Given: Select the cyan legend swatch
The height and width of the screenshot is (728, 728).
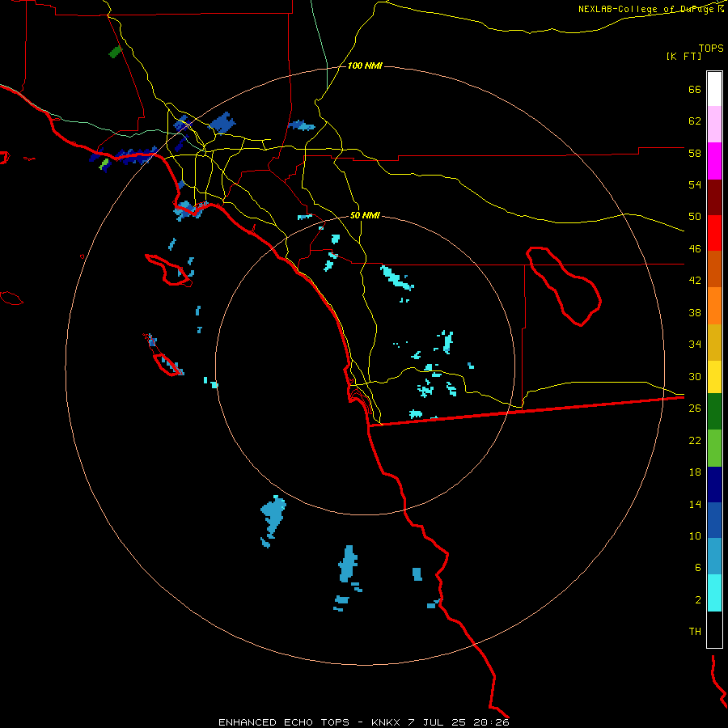Looking at the screenshot, I should coord(714,593).
